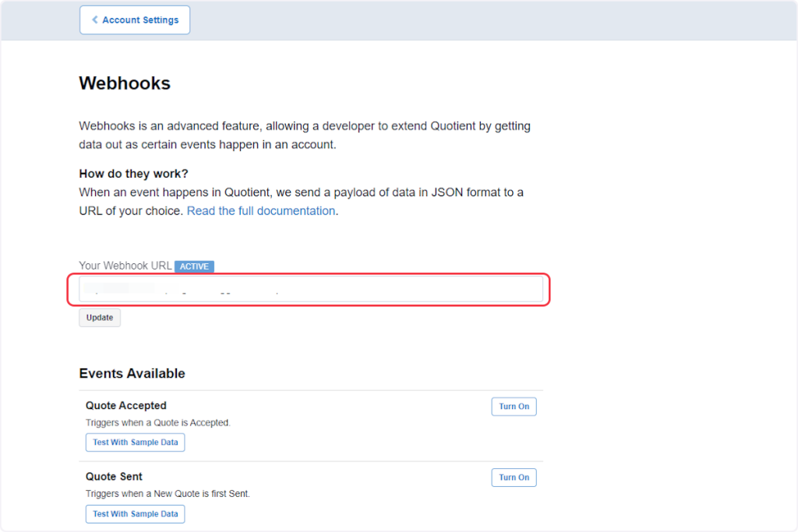Click 'Triggers when a New Quote is first Sent' text
The image size is (798, 532).
pos(168,494)
